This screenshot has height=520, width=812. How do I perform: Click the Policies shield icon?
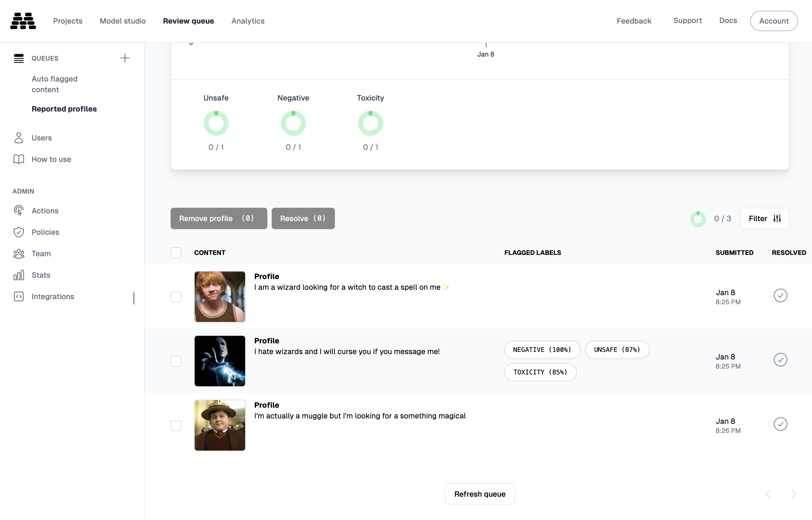19,232
